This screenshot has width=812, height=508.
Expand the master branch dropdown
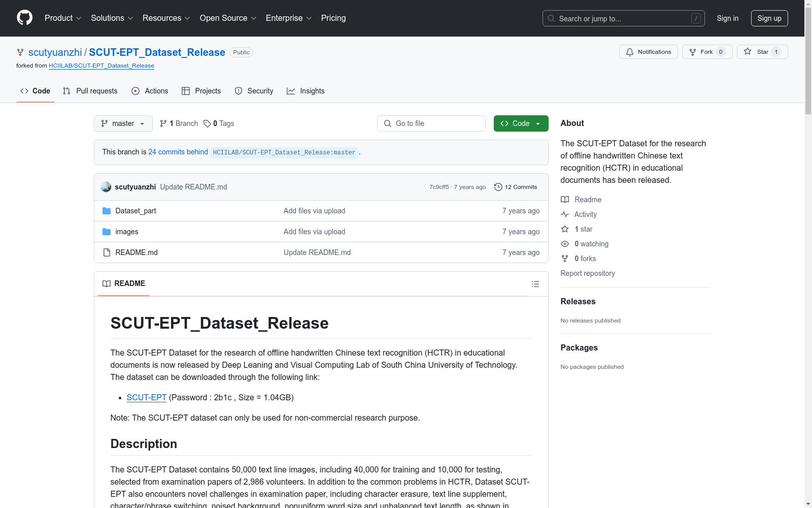click(123, 123)
